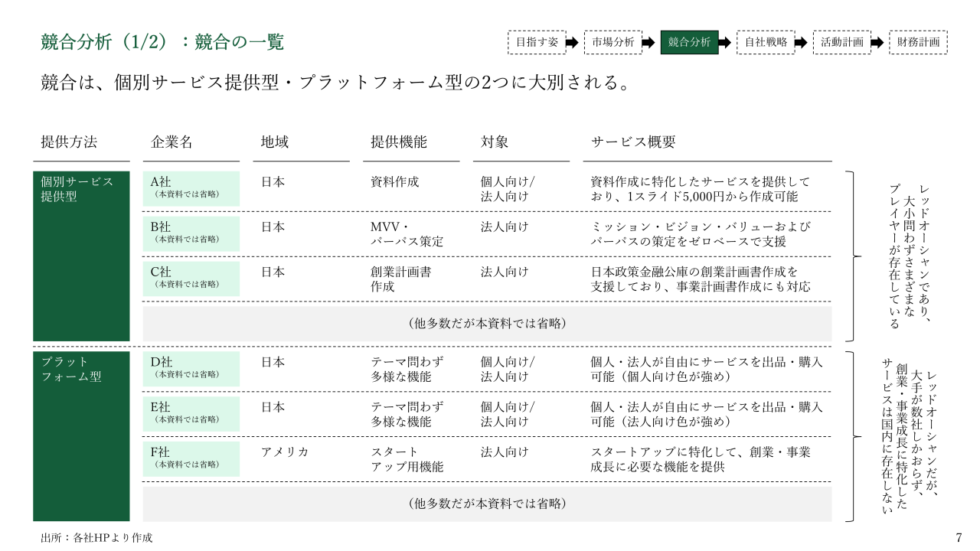Screen dimensions: 980x551
Task: Click the arrow between 目指す姿 and 市場分析
Action: [x=572, y=43]
